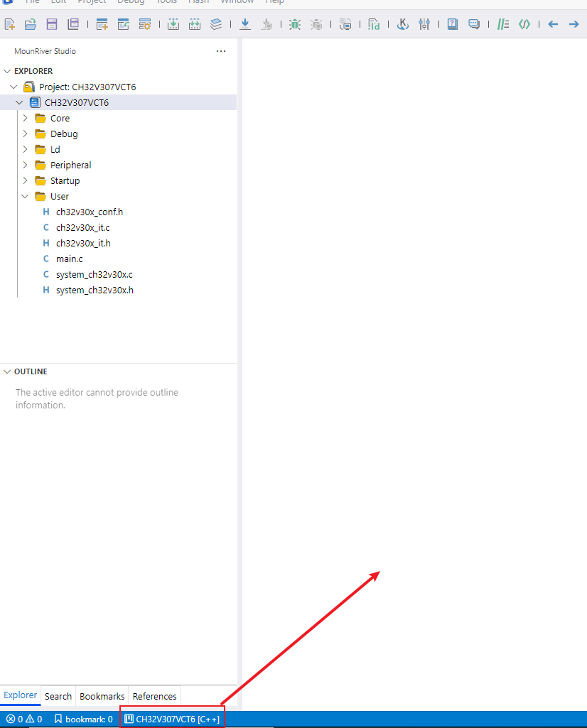Save all files via toolbar
Viewport: 587px width, 728px height.
73,24
